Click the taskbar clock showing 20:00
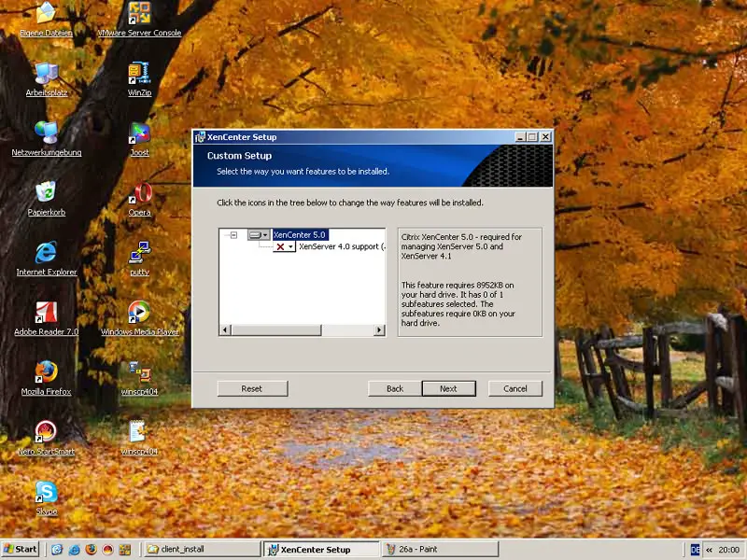The width and height of the screenshot is (747, 560). point(729,550)
